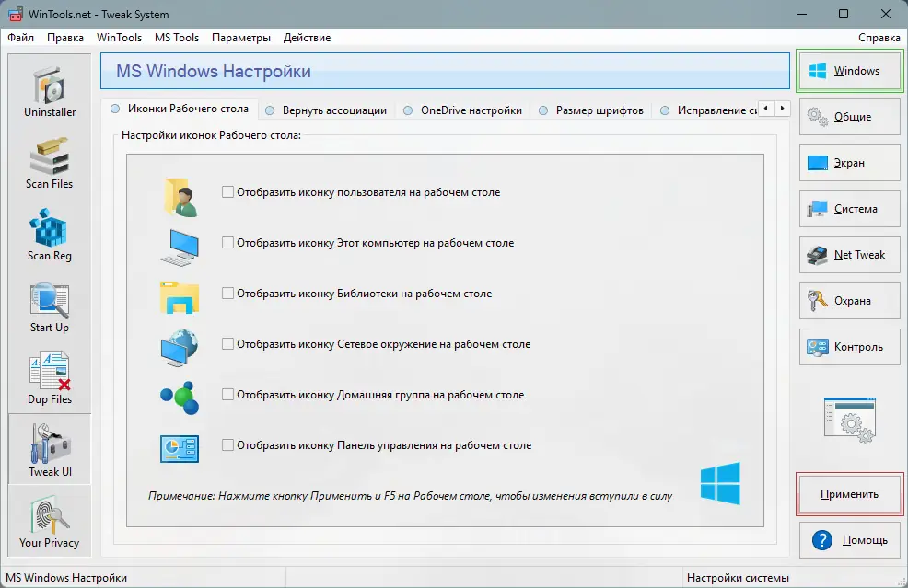This screenshot has width=908, height=588.
Task: Click the Помощь button
Action: 849,540
